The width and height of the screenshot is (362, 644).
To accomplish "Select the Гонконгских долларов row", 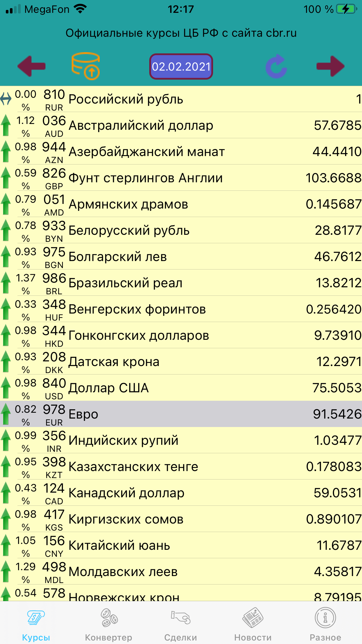I will coord(181,335).
